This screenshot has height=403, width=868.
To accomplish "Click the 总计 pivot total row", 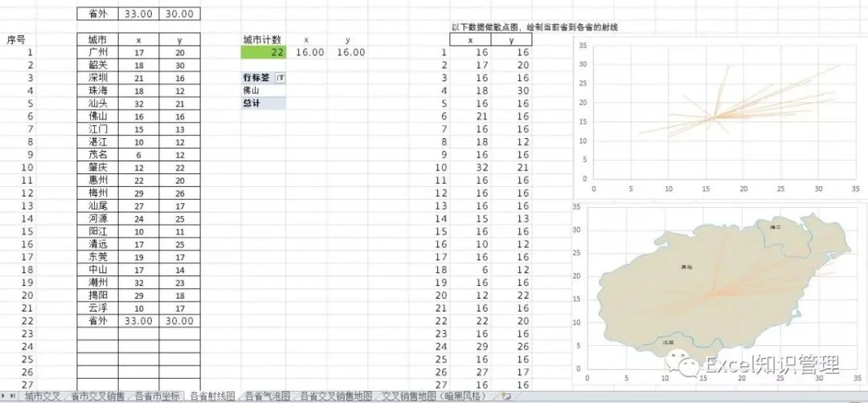I will 264,103.
